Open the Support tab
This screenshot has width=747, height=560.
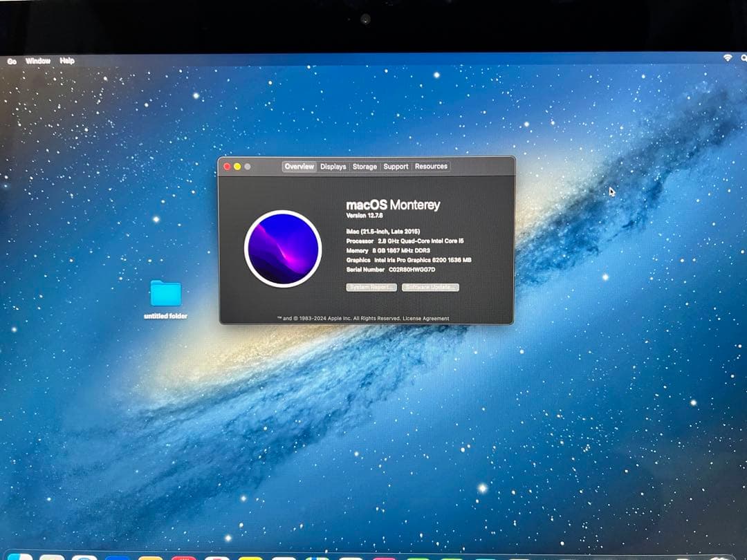point(395,166)
